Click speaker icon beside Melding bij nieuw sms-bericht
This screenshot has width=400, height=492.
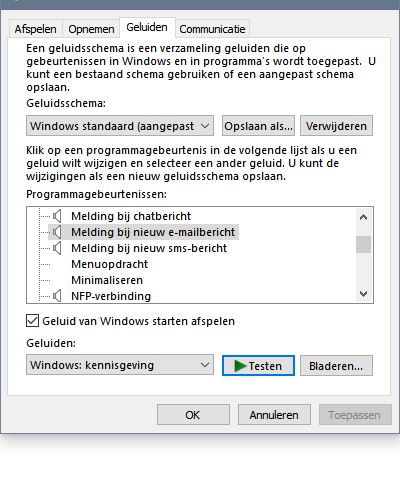[57, 248]
